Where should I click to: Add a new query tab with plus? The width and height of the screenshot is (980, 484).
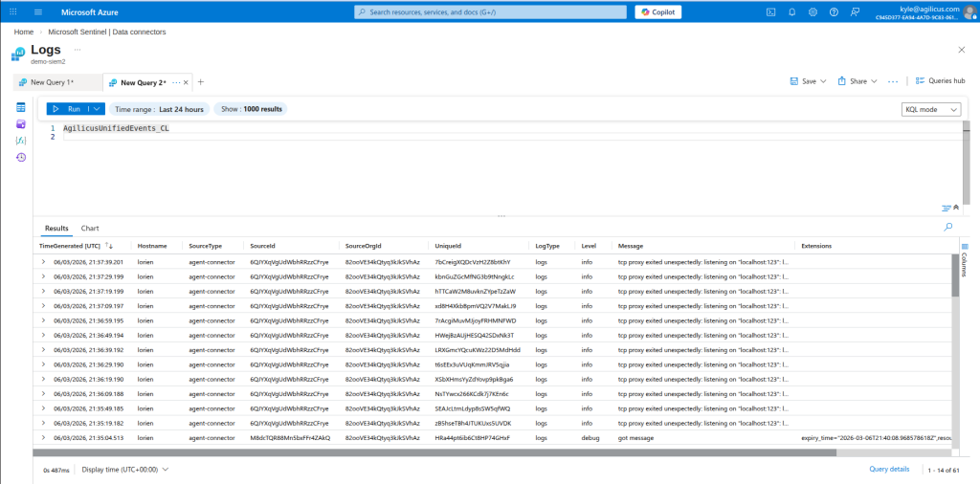point(201,82)
